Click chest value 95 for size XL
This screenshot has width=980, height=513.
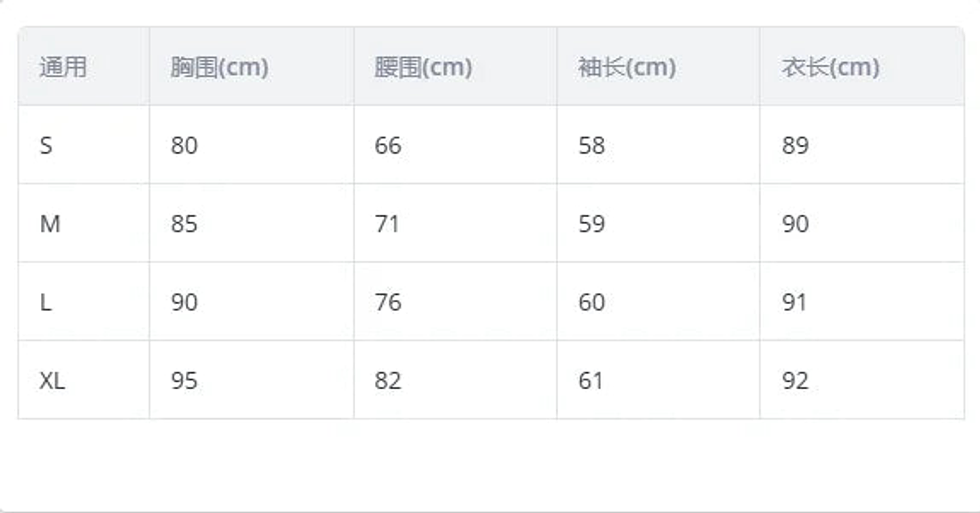click(x=184, y=380)
